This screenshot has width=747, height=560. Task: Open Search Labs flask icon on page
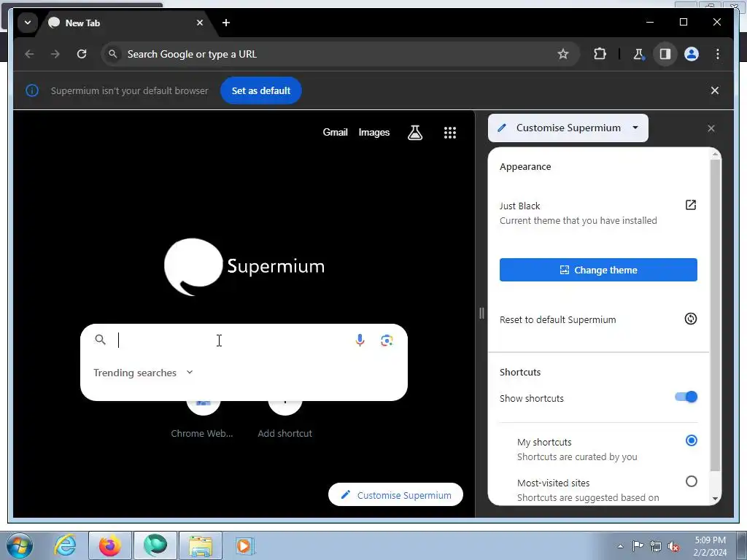point(415,133)
